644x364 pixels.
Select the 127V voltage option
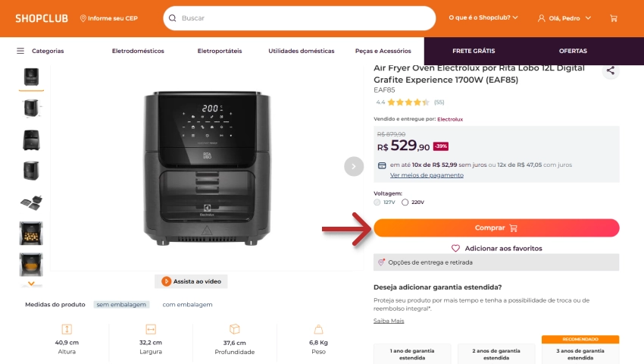(377, 202)
